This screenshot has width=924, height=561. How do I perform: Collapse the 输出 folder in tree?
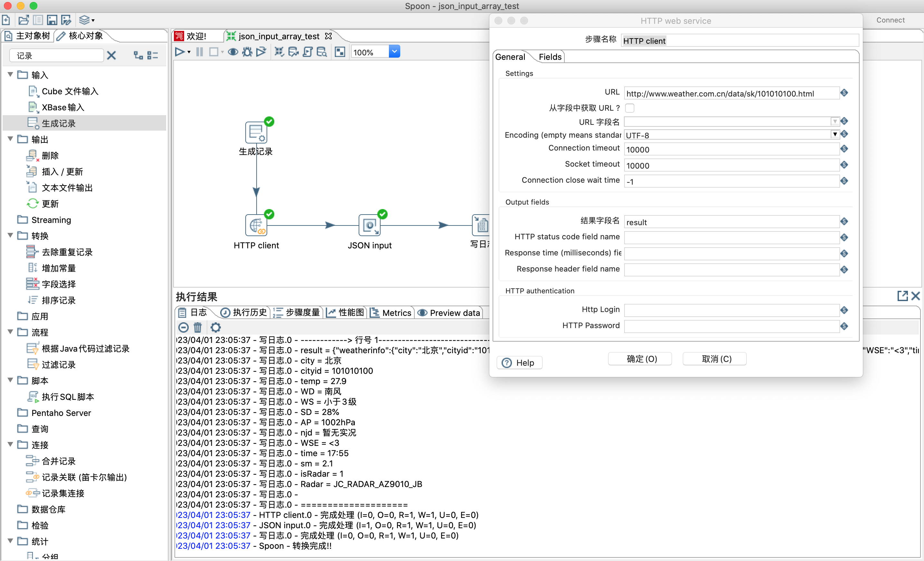[11, 139]
